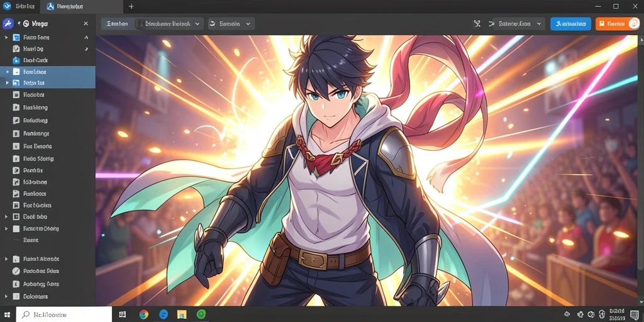Click the crossed-tools icon in the top toolbar

[x=477, y=24]
